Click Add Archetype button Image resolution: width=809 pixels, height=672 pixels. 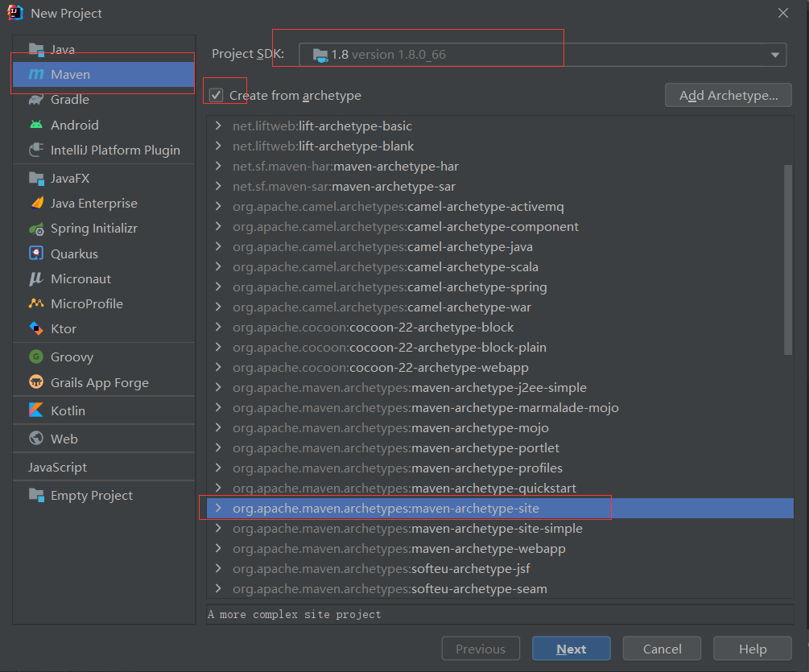tap(728, 96)
